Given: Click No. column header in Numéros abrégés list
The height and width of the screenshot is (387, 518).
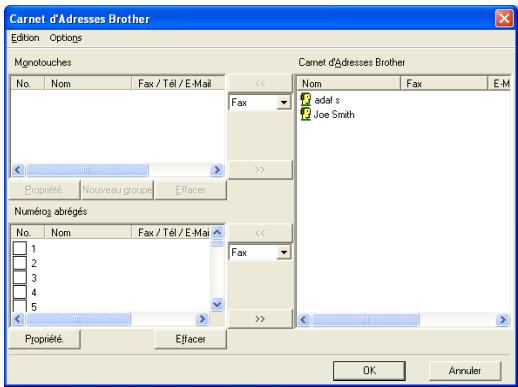Looking at the screenshot, I should click(x=28, y=232).
